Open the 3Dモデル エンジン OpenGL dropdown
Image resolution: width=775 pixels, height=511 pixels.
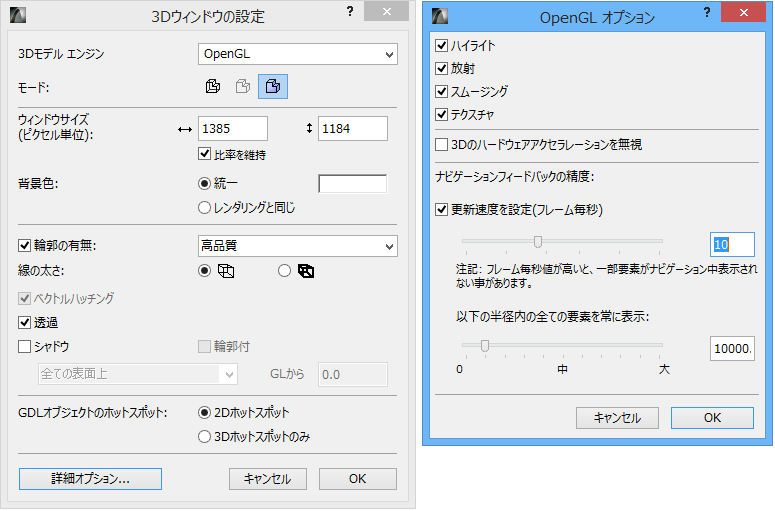[x=298, y=54]
